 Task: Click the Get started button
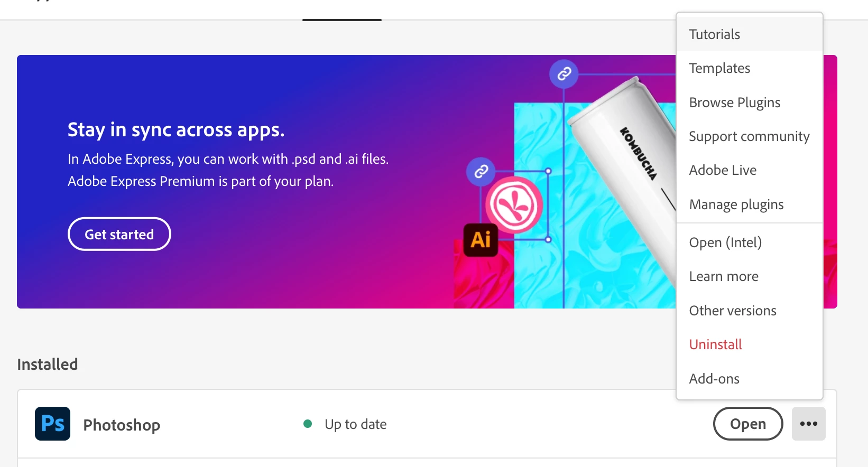[119, 234]
